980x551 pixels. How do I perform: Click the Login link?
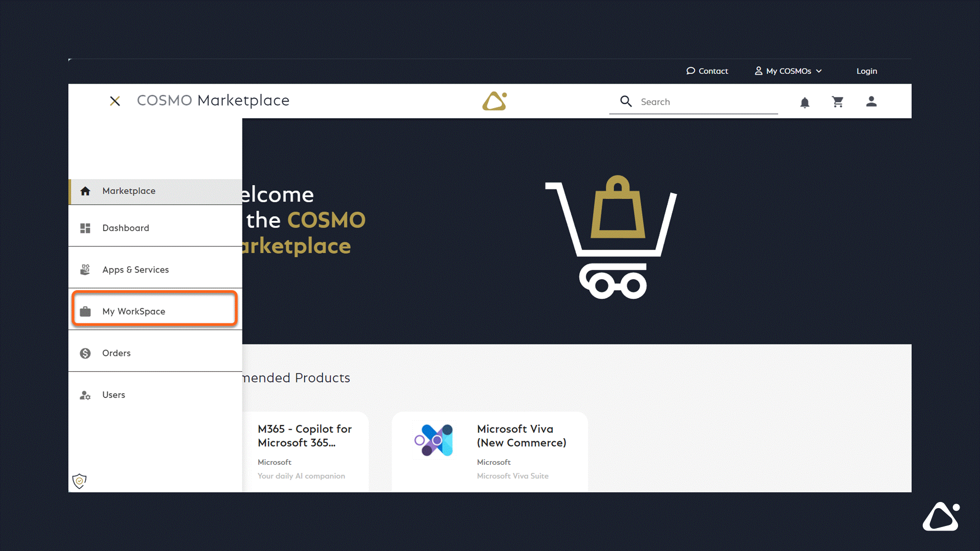click(866, 71)
